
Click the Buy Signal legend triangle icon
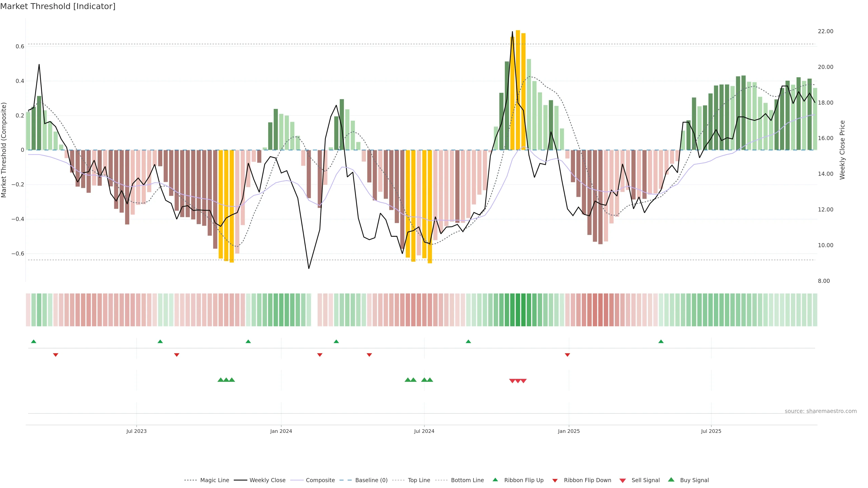(x=671, y=480)
